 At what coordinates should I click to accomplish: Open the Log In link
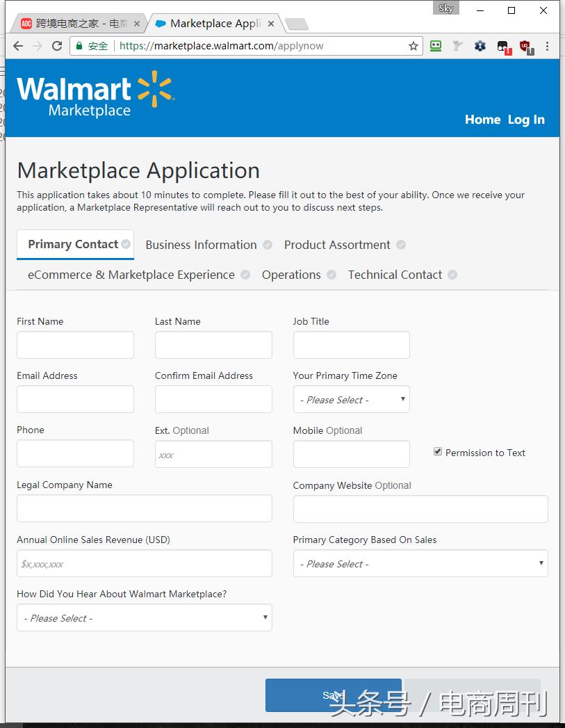[526, 120]
